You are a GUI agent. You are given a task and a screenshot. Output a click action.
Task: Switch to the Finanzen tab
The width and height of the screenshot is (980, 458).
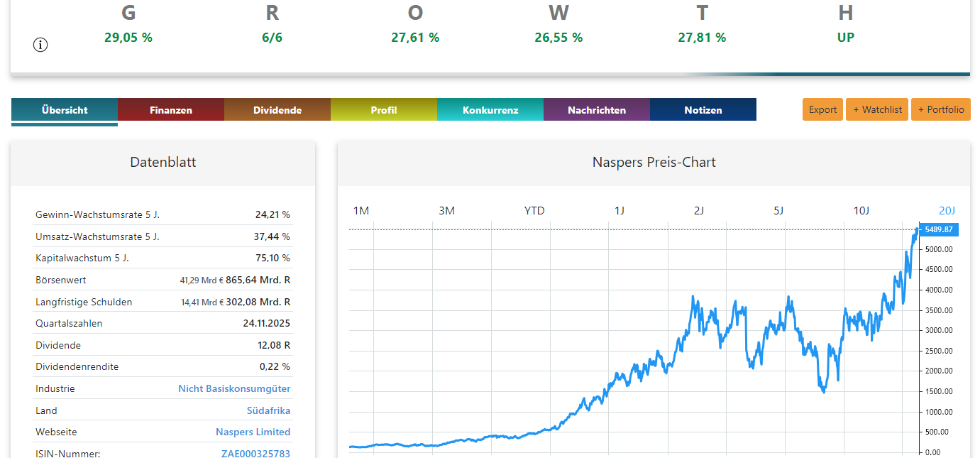[171, 110]
